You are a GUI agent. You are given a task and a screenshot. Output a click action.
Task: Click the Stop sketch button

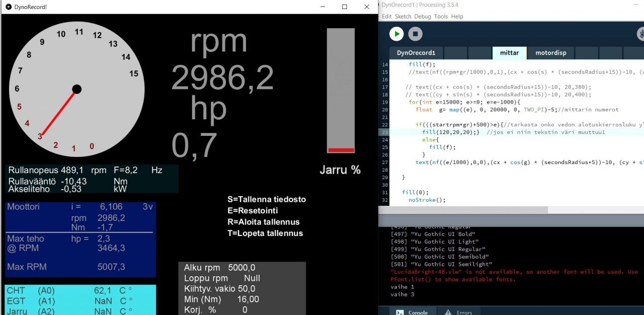tap(415, 34)
